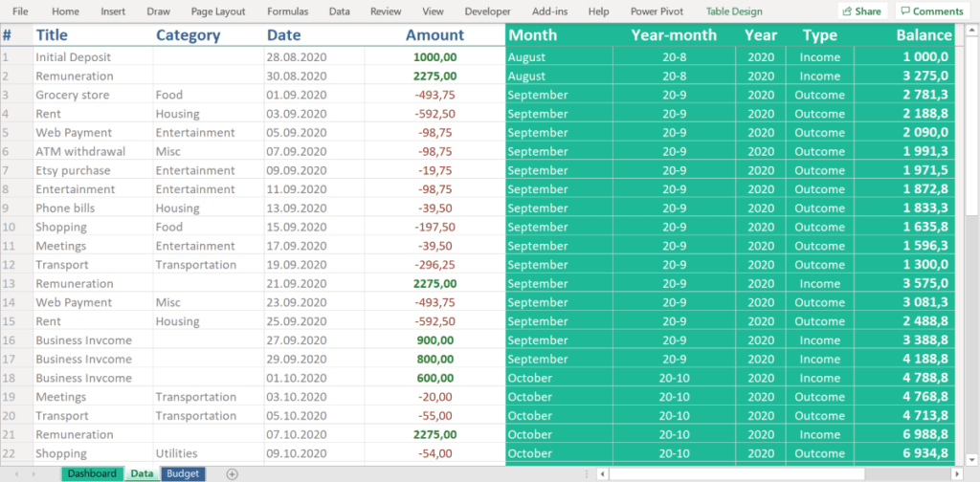Select the 3 575,0 balance cell
The width and height of the screenshot is (980, 482).
pyautogui.click(x=904, y=283)
